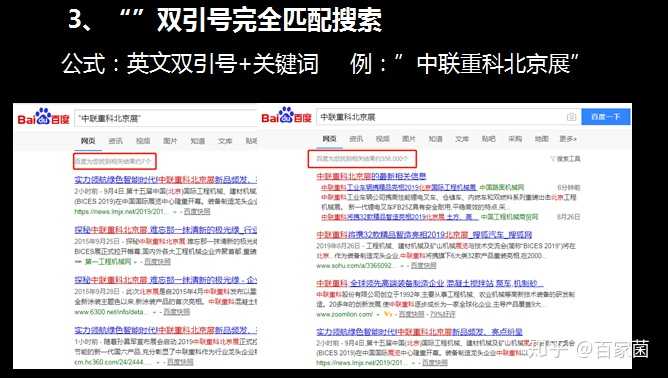
Task: Select 文库 tab in left results
Action: pos(225,141)
